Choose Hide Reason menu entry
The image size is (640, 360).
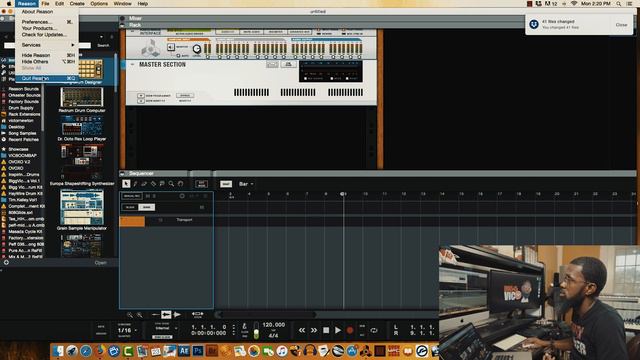47,55
